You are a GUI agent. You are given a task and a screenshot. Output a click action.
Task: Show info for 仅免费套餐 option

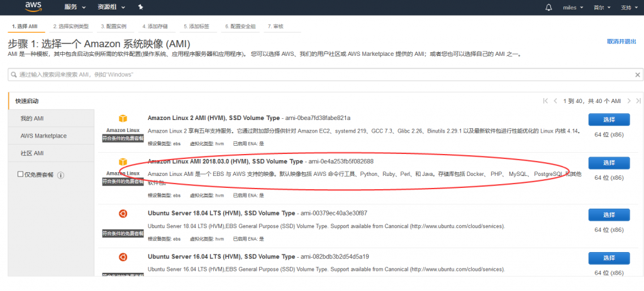60,175
